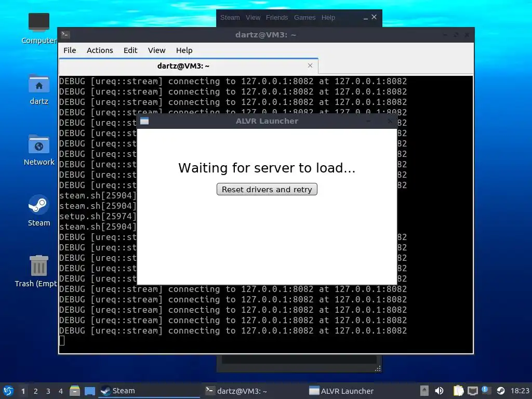Select the dartz home folder icon
The image size is (532, 399).
[38, 89]
